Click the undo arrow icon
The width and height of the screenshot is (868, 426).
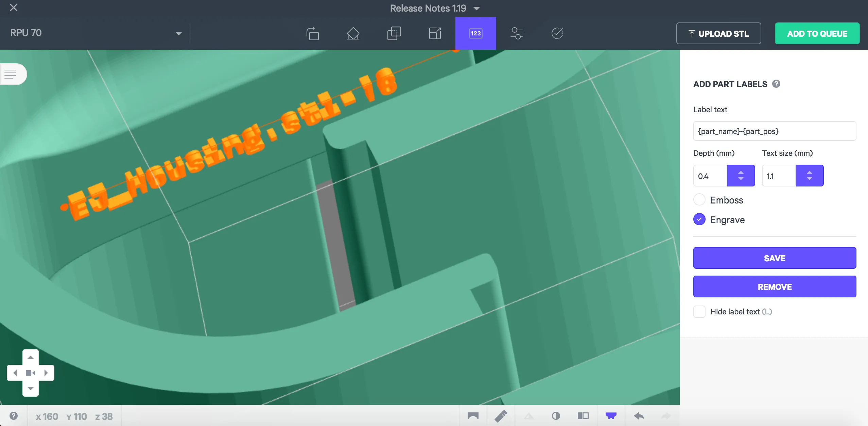(x=639, y=416)
